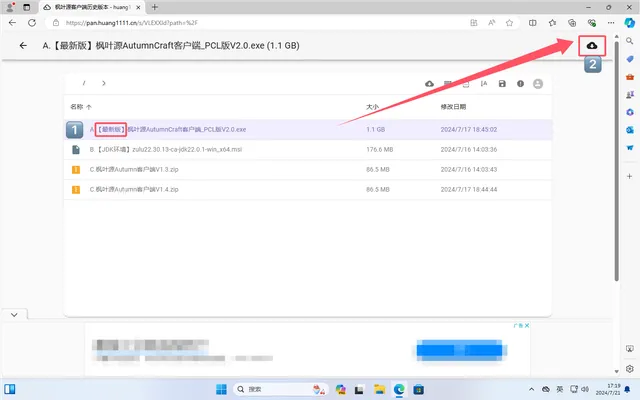Click the page vertical scrollbar
Screen dimensions: 640x400
click(x=616, y=163)
